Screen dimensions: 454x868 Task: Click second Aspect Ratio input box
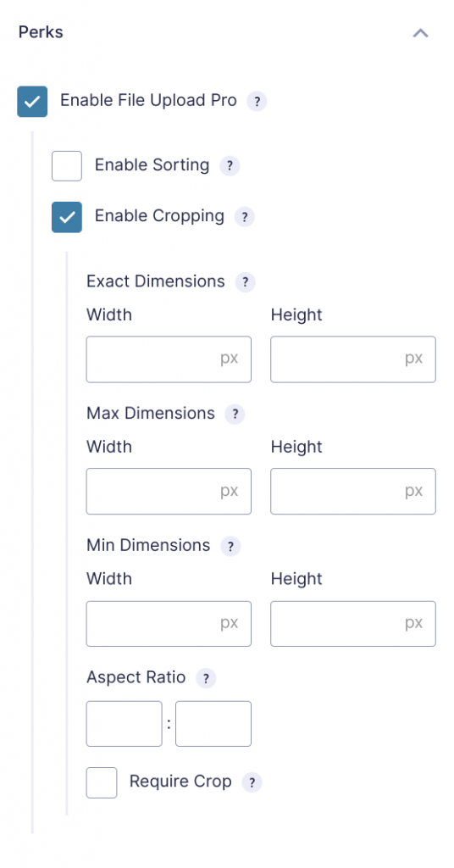pos(213,724)
